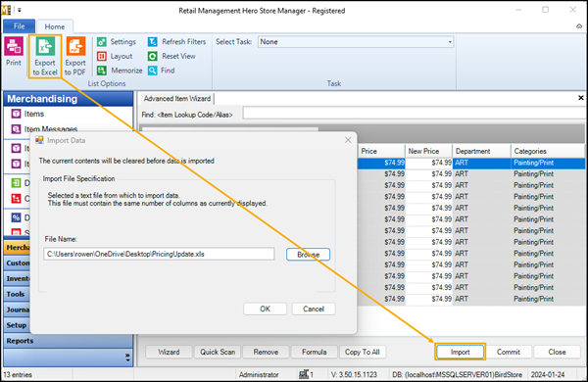This screenshot has width=588, height=382.
Task: Click Refresh Filters
Action: click(176, 42)
